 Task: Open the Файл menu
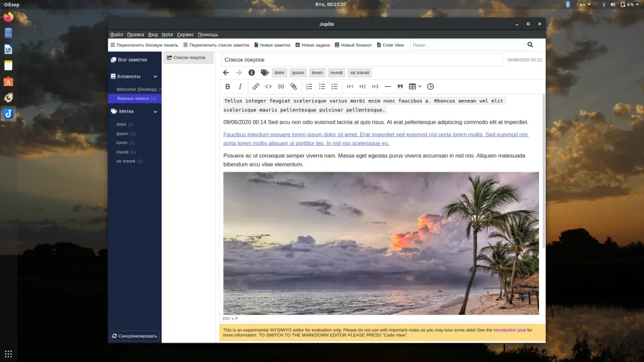click(116, 35)
